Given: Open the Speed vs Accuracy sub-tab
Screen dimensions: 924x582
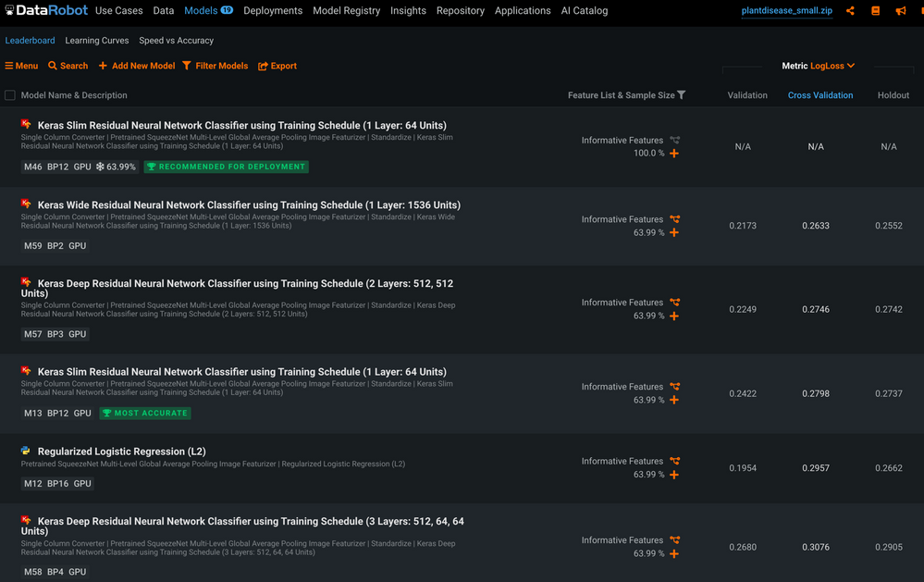Looking at the screenshot, I should coord(176,41).
